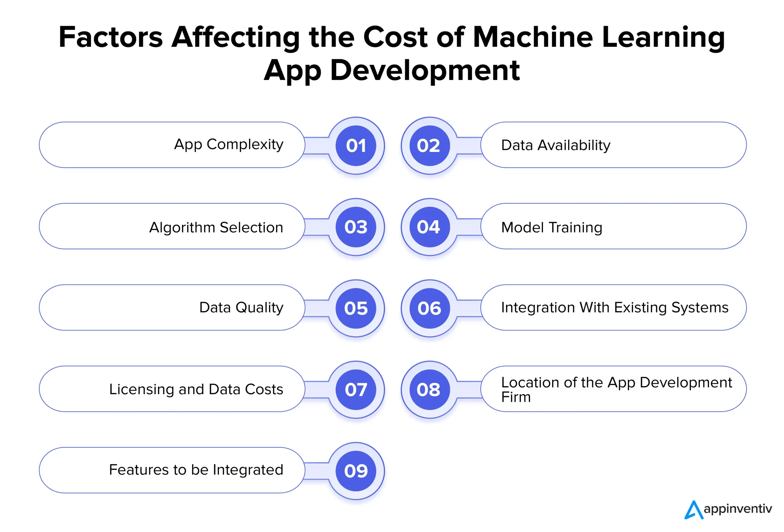784x532 pixels.
Task: Select the Algorithm Selection number icon
Action: (351, 226)
